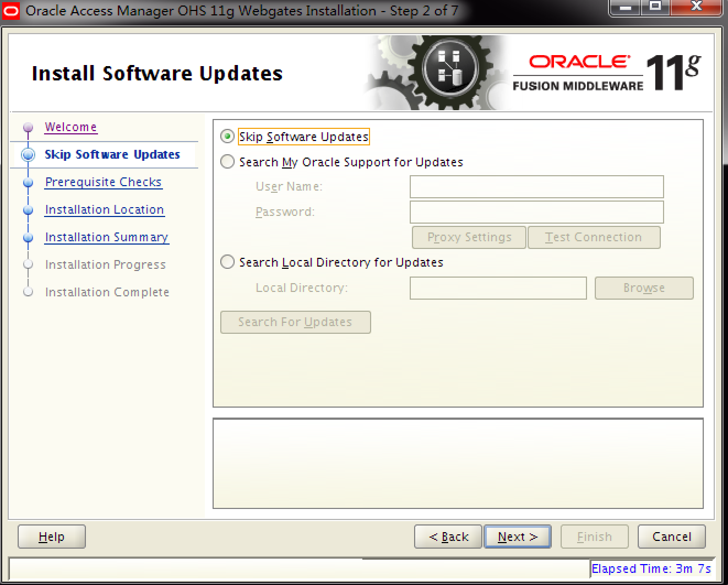Proceed with the Next button
728x585 pixels.
(518, 537)
